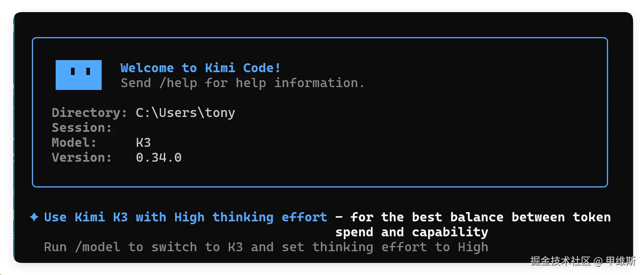Select the 0.34.0 version number
Image resolution: width=644 pixels, height=275 pixels.
159,157
